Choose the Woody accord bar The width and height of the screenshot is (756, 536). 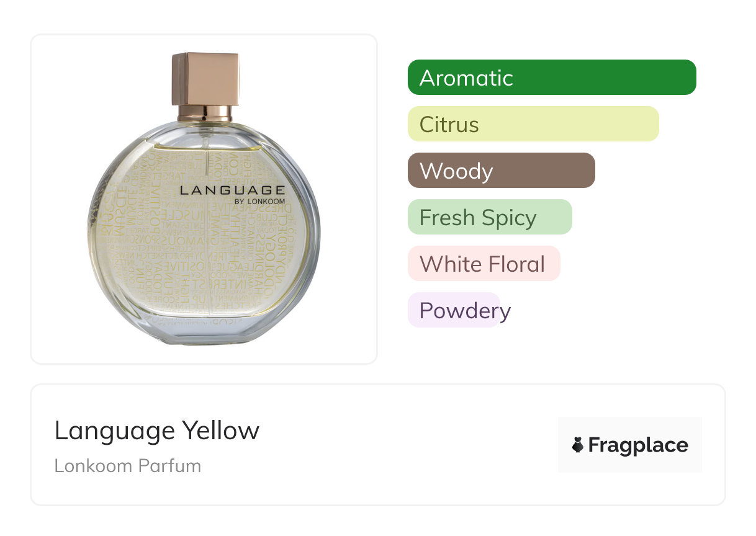501,171
